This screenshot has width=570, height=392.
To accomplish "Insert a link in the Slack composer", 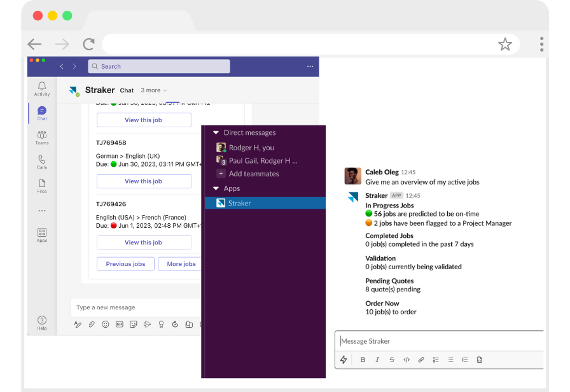I will [421, 360].
